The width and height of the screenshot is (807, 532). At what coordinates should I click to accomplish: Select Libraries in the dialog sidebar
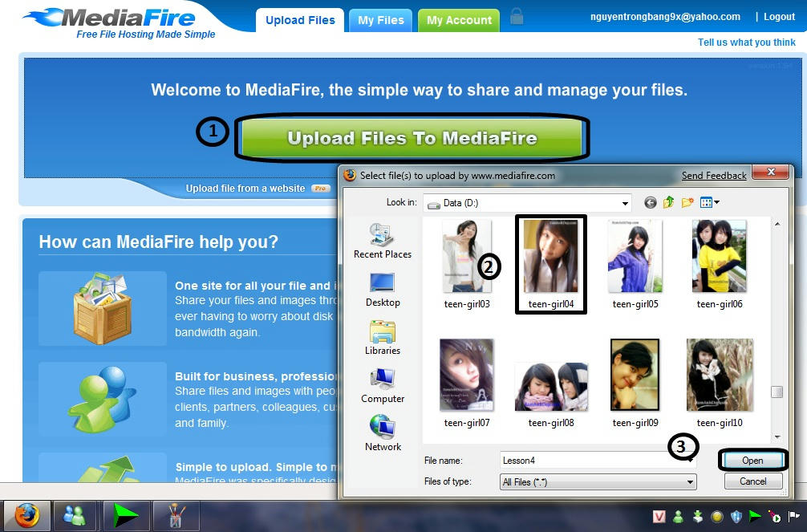coord(383,337)
